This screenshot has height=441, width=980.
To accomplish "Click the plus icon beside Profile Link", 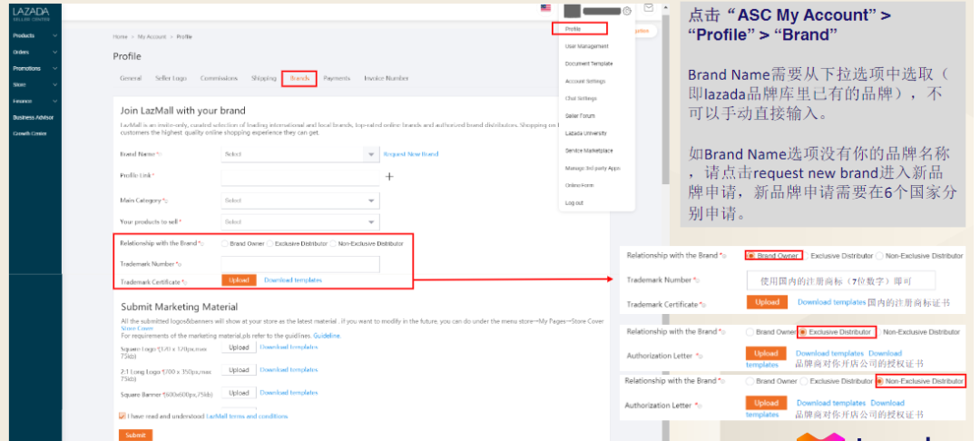I will [389, 177].
